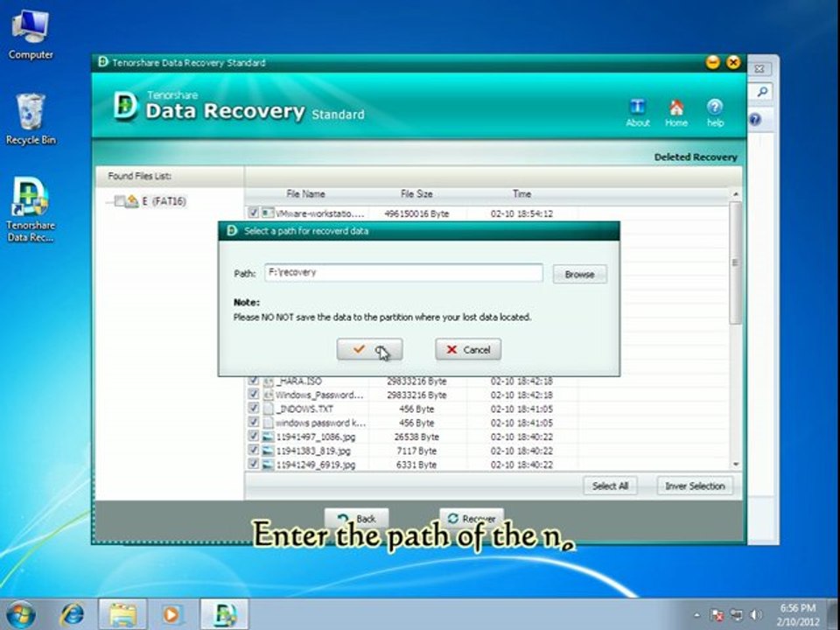Open Windows Media Player on taskbar
This screenshot has height=630, width=840.
pyautogui.click(x=171, y=614)
